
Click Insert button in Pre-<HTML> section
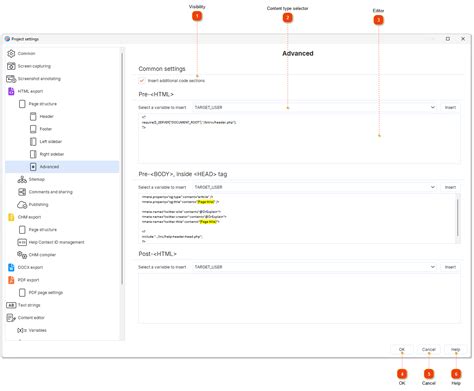tap(450, 107)
